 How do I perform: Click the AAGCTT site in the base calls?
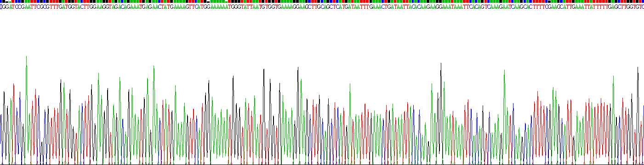tap(308, 7)
